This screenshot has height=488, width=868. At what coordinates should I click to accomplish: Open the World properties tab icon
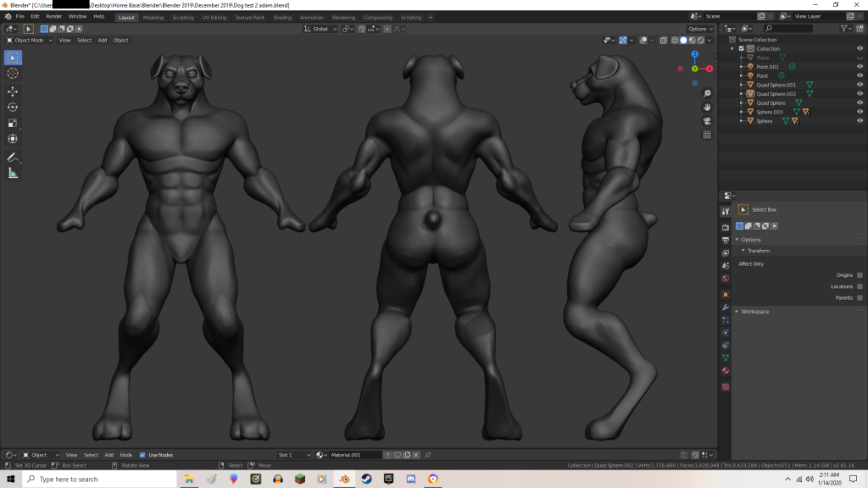726,278
